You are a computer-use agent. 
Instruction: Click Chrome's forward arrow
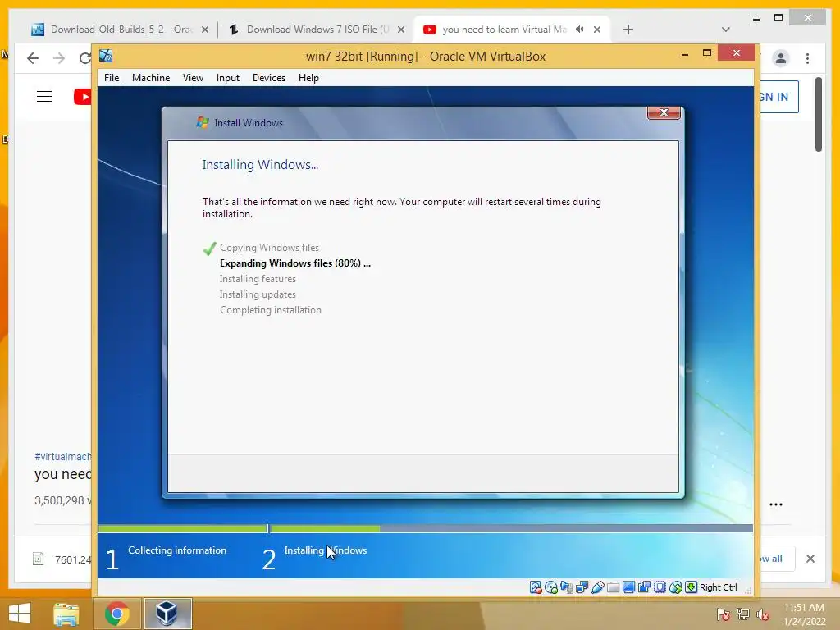point(59,58)
